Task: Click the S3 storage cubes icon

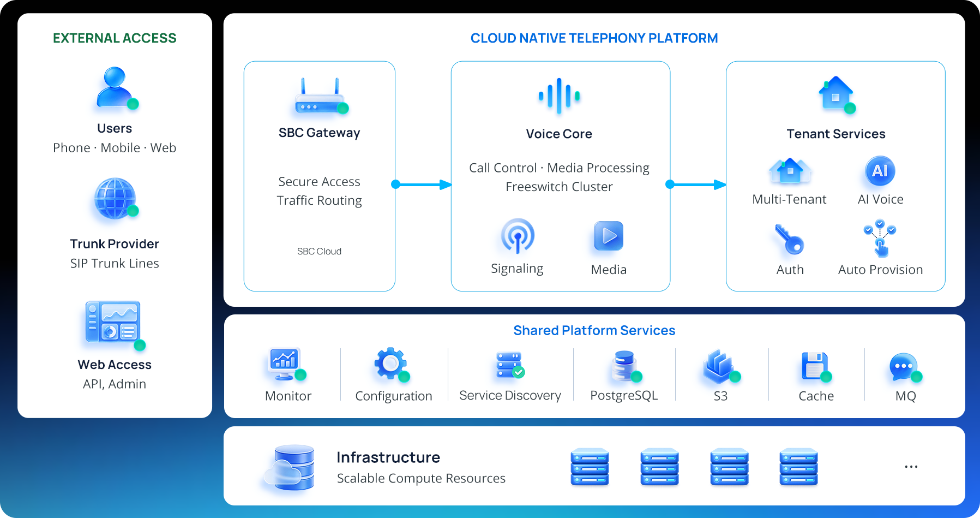Action: pos(721,366)
